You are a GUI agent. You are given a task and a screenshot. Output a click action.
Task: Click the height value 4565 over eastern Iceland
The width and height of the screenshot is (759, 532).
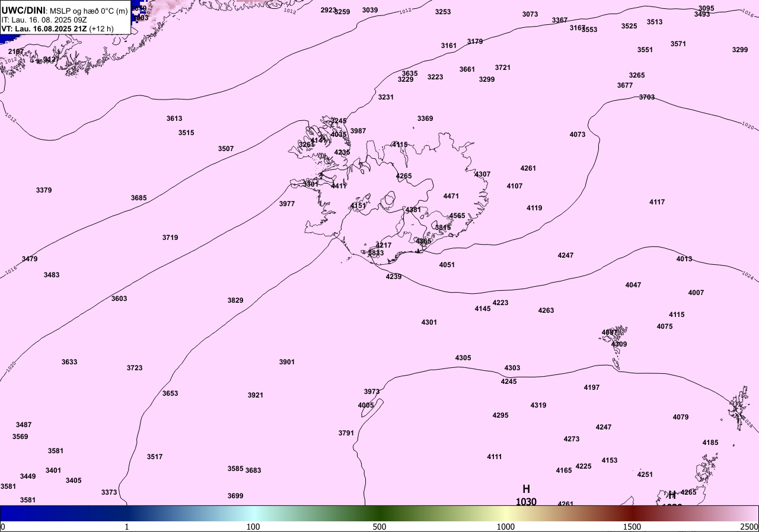click(457, 216)
